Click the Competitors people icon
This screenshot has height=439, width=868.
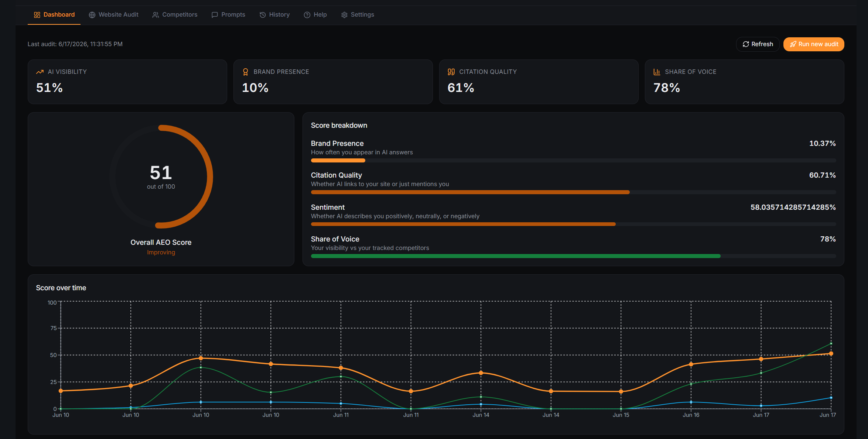(156, 15)
